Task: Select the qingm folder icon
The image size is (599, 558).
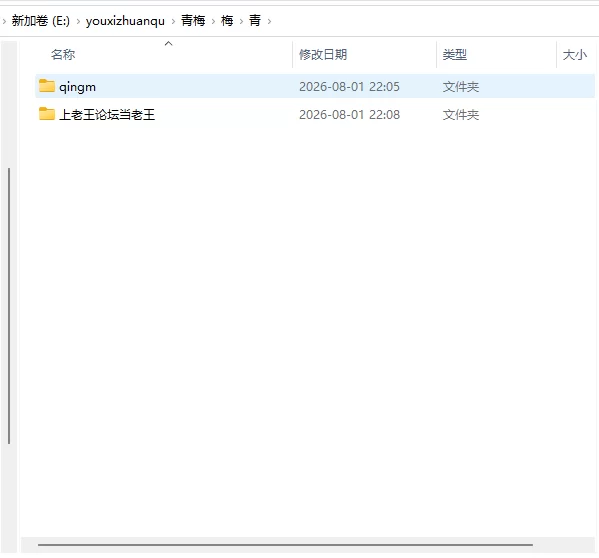Action: pos(47,86)
